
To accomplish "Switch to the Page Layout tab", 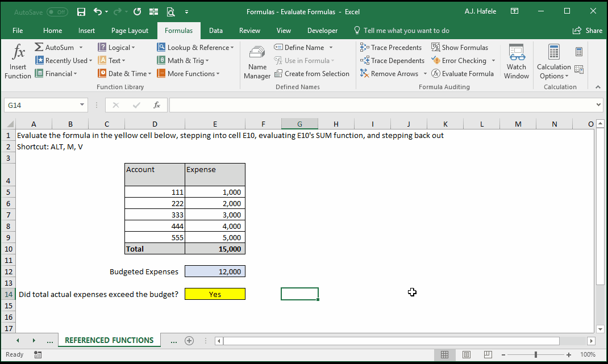I will tap(130, 30).
